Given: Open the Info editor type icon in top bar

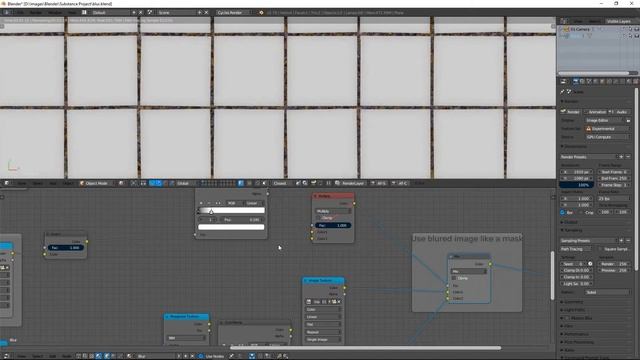Looking at the screenshot, I should [x=7, y=13].
